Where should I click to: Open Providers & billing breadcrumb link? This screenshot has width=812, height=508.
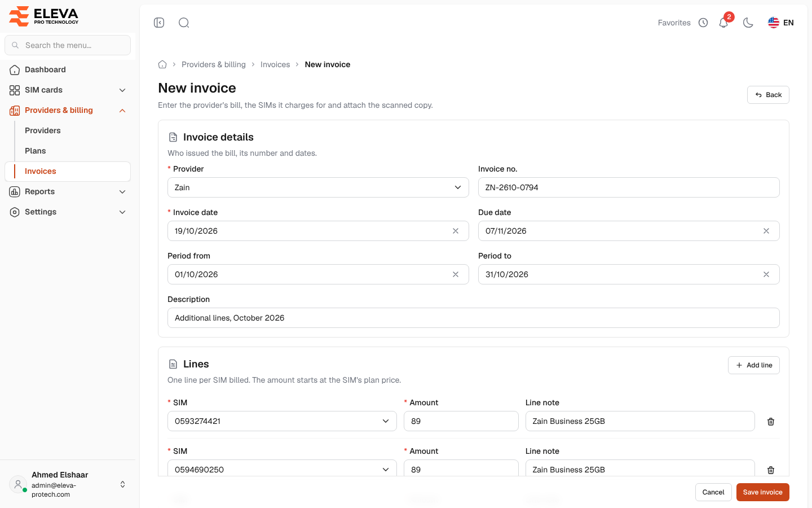point(214,64)
